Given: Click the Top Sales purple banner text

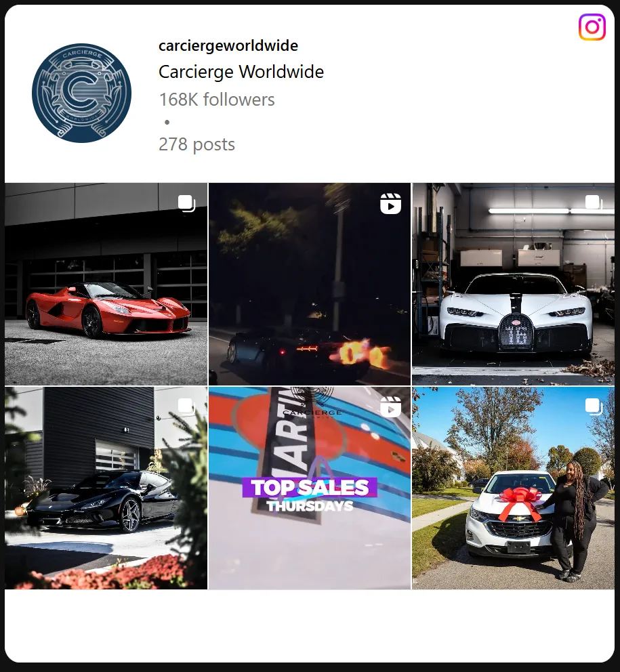Looking at the screenshot, I should point(310,487).
